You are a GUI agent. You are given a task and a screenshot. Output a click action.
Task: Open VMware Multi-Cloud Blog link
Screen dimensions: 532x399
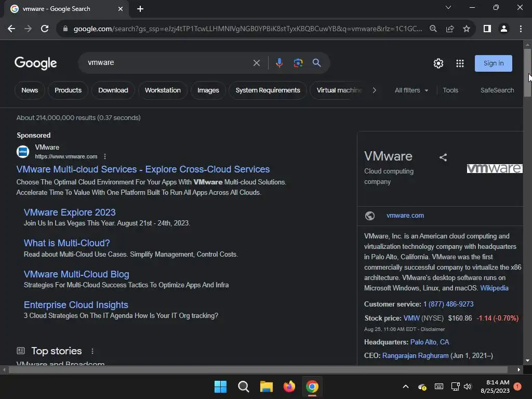point(76,274)
